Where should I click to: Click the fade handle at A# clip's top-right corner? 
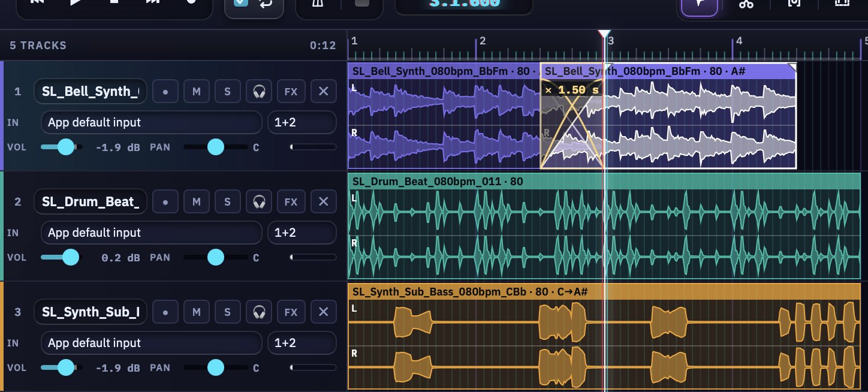(792, 67)
